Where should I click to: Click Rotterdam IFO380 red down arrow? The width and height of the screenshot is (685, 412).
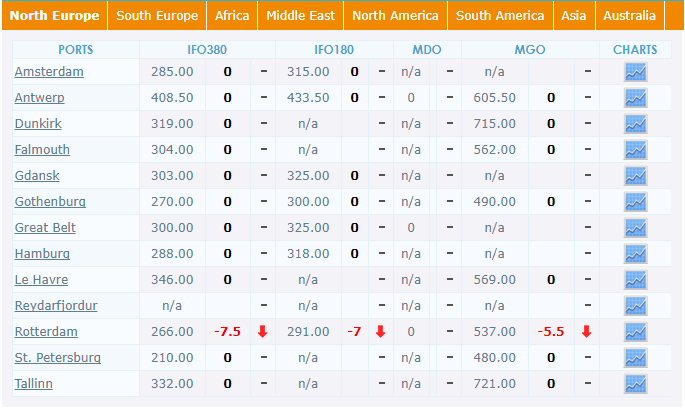point(263,332)
